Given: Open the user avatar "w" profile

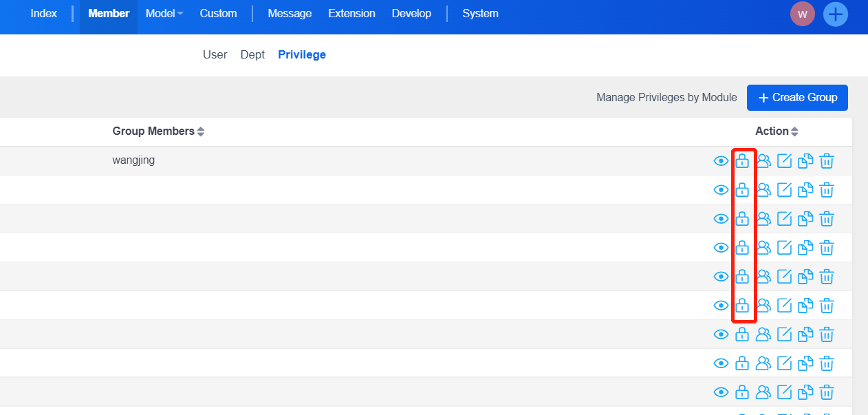Looking at the screenshot, I should (802, 14).
